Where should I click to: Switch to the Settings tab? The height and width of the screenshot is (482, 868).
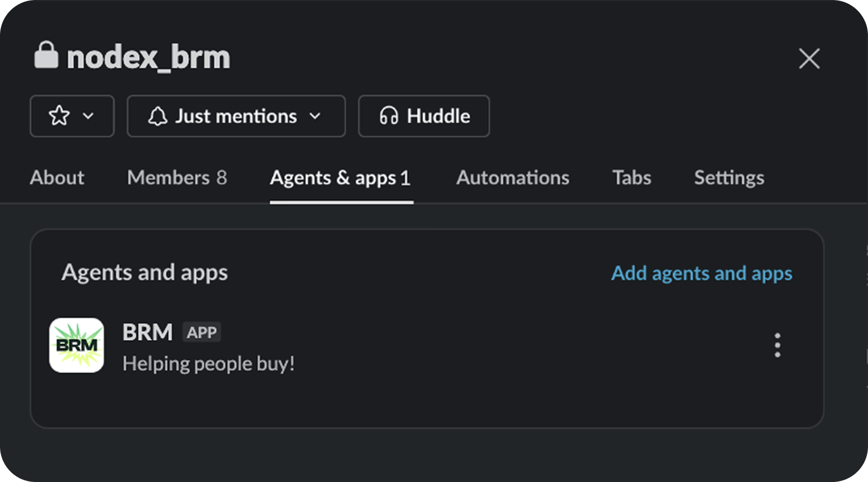click(729, 177)
